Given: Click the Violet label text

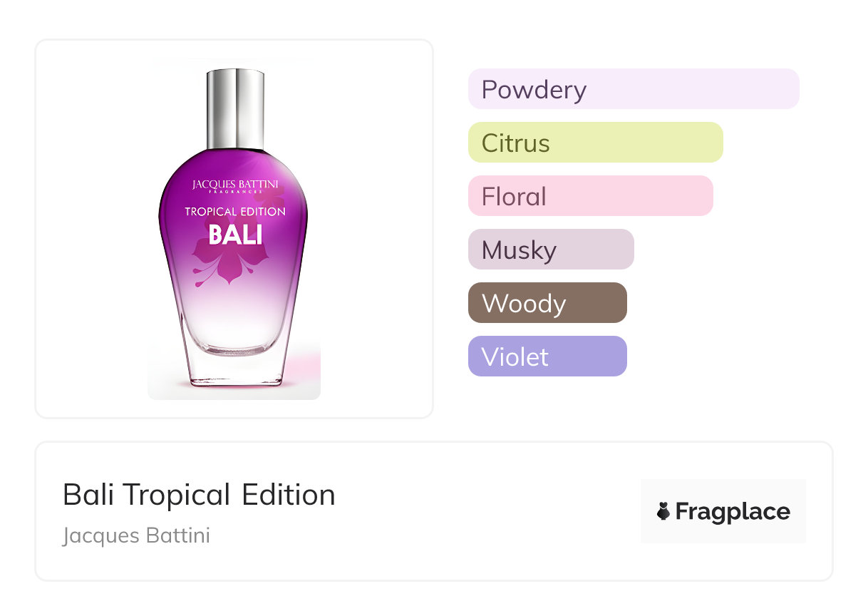Looking at the screenshot, I should (x=515, y=356).
